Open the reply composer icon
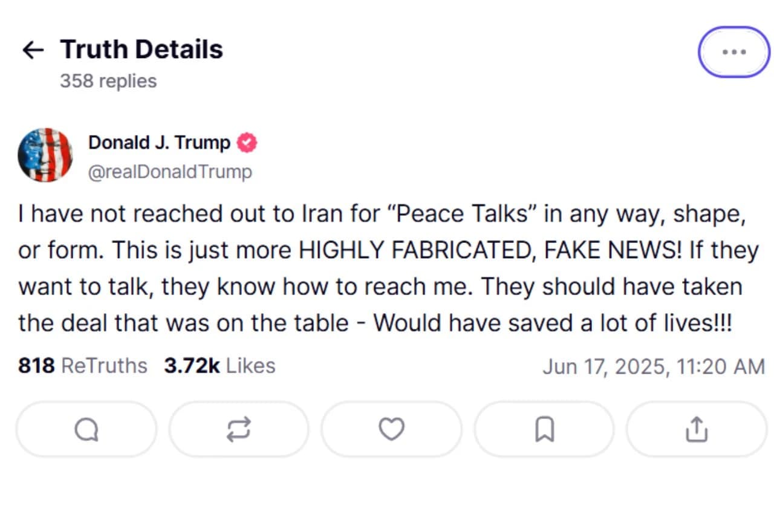 [x=86, y=429]
